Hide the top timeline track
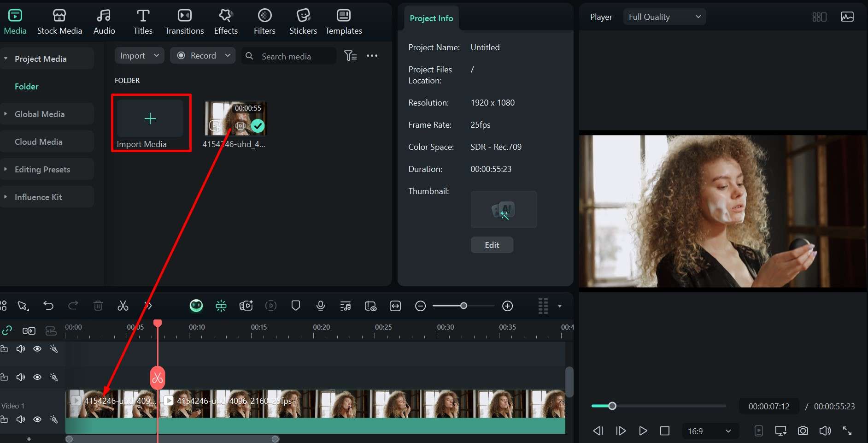 (37, 349)
